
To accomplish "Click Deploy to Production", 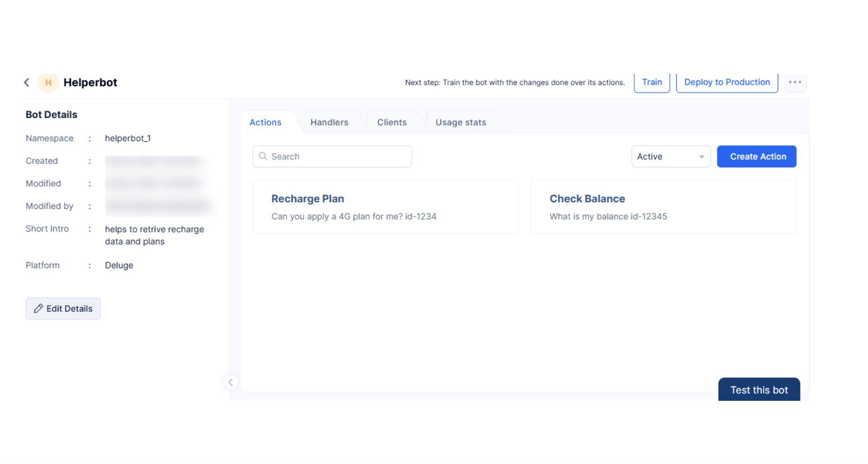I will [727, 82].
